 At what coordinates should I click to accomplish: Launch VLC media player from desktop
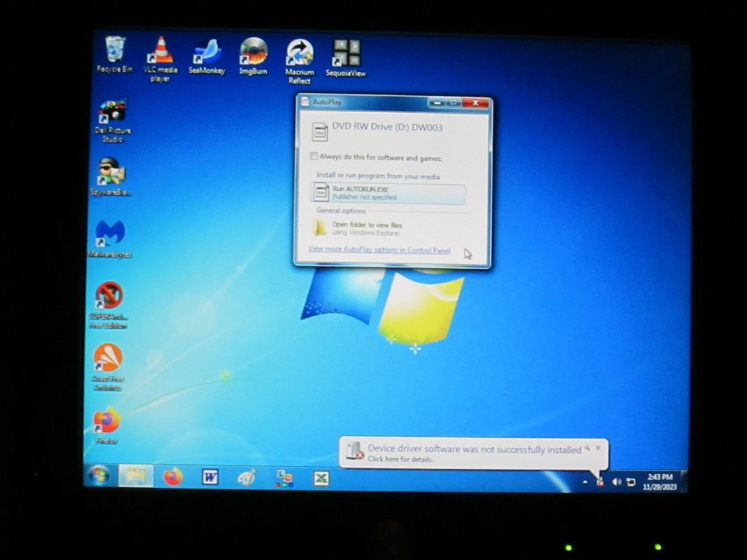pyautogui.click(x=160, y=59)
